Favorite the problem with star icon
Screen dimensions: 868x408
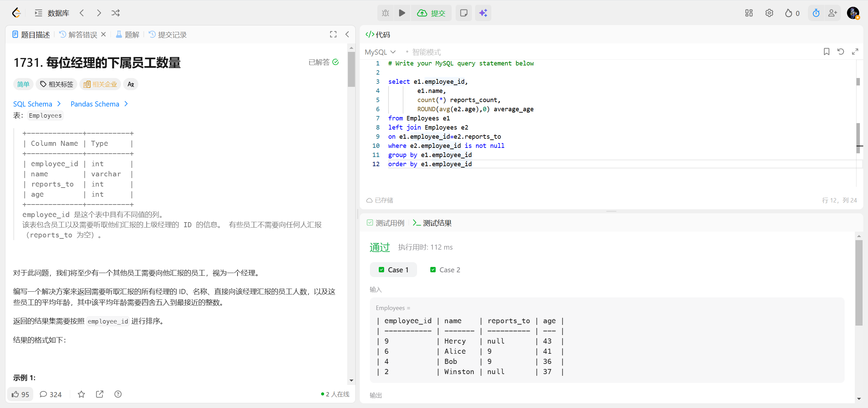[81, 394]
